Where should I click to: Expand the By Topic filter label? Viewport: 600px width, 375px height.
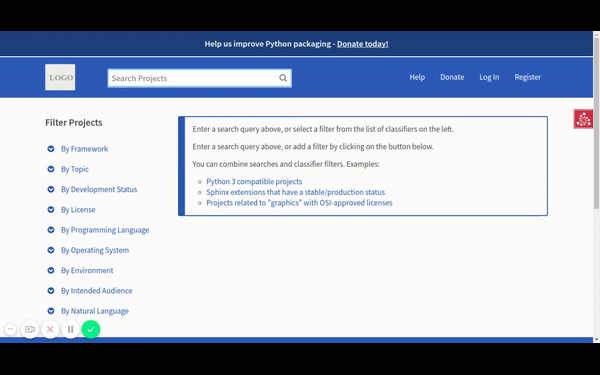(75, 169)
